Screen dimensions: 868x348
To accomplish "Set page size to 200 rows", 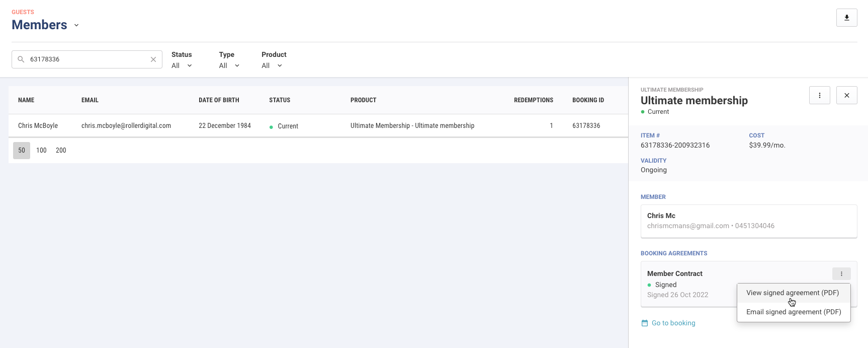I will click(x=61, y=150).
